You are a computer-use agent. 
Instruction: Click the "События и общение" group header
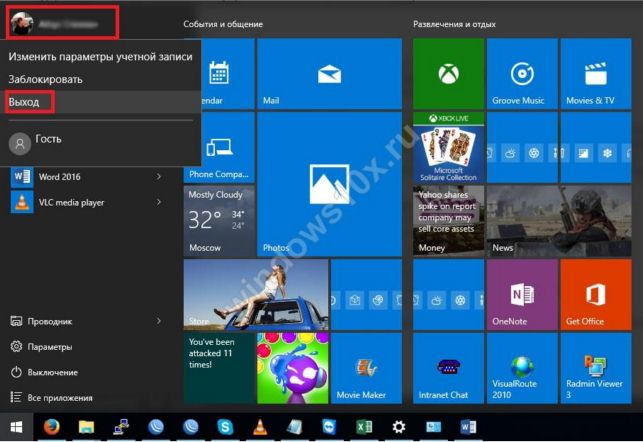point(223,24)
